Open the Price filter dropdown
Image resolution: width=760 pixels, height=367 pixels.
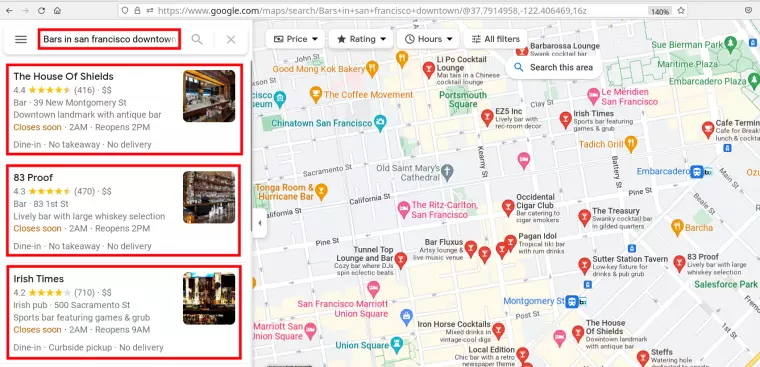click(x=296, y=39)
